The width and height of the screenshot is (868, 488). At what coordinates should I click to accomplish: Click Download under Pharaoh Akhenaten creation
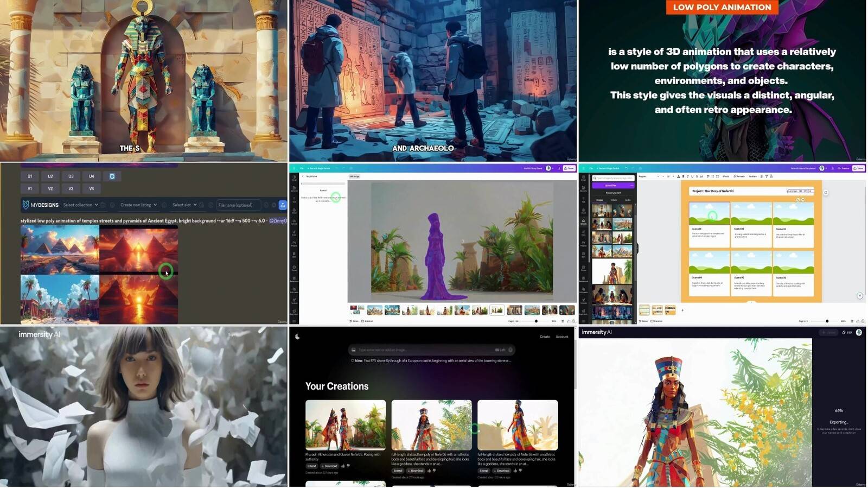pyautogui.click(x=329, y=466)
